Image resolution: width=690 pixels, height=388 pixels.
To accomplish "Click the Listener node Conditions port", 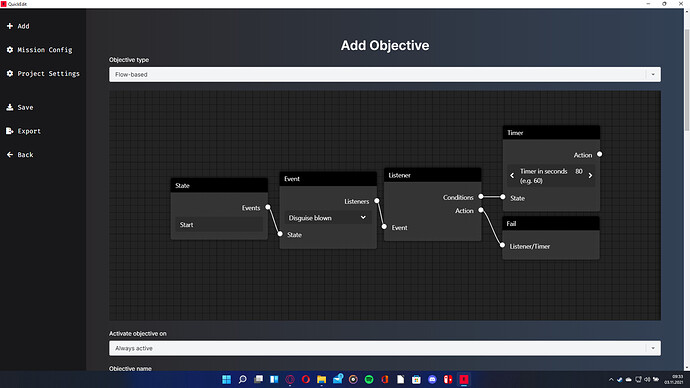I will (x=481, y=197).
